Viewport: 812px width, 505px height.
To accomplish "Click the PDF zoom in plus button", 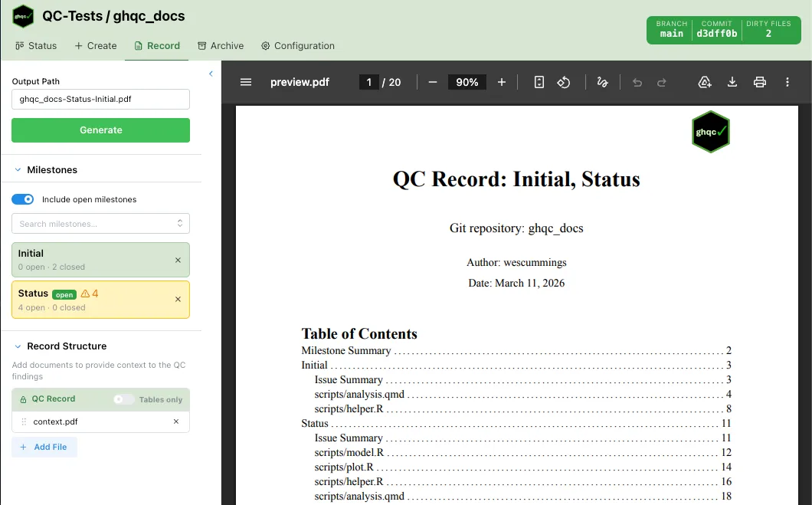I will click(502, 82).
